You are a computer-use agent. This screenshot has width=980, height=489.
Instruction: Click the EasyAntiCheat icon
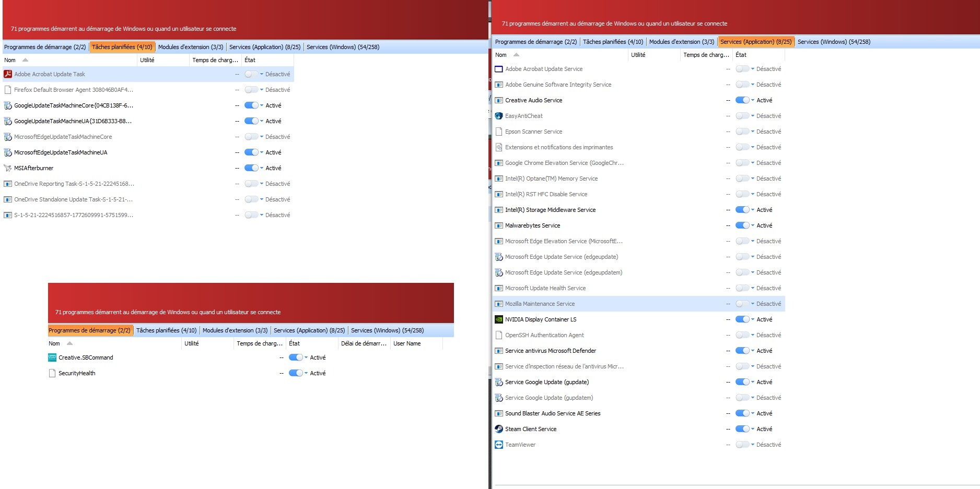(499, 116)
